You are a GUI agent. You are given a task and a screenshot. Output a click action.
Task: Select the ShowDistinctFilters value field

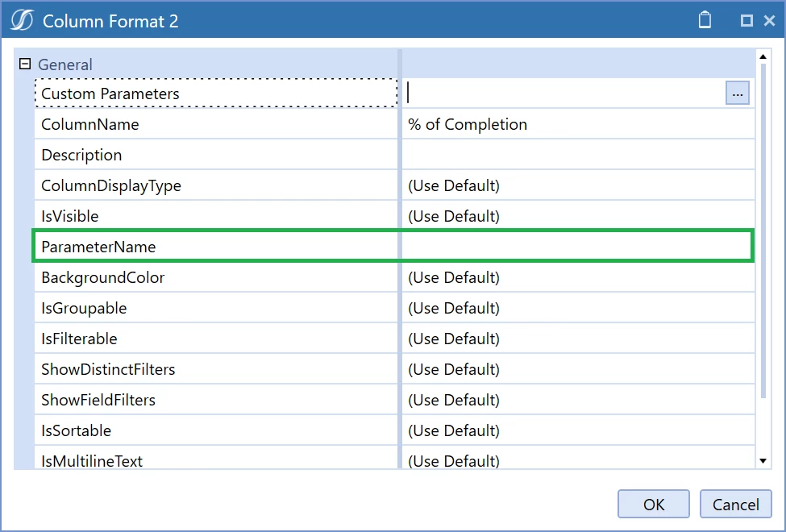tap(578, 369)
